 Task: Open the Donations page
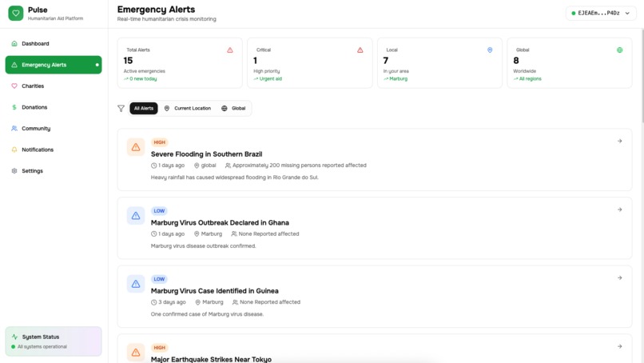(x=54, y=107)
